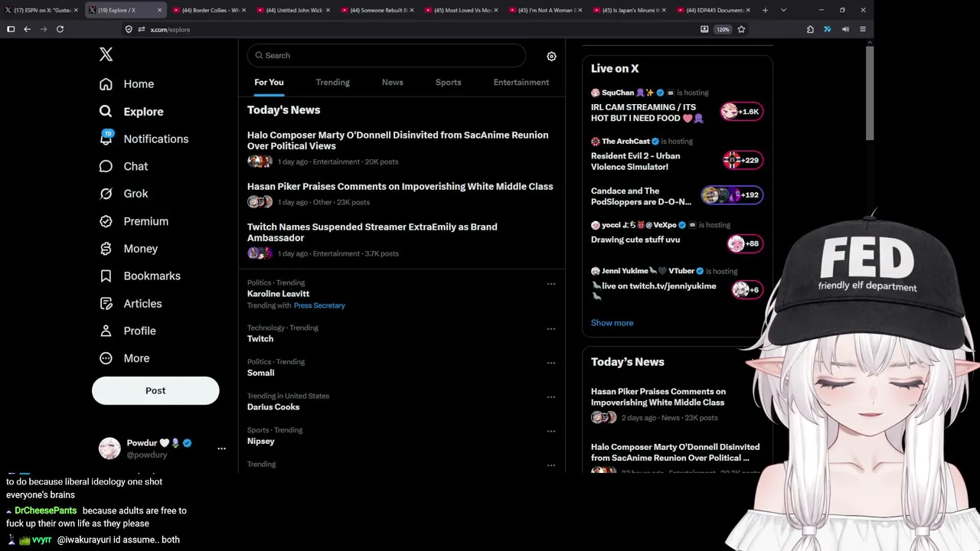Viewport: 980px width, 551px height.
Task: Click the +1.6K listeners badge
Action: (x=742, y=112)
